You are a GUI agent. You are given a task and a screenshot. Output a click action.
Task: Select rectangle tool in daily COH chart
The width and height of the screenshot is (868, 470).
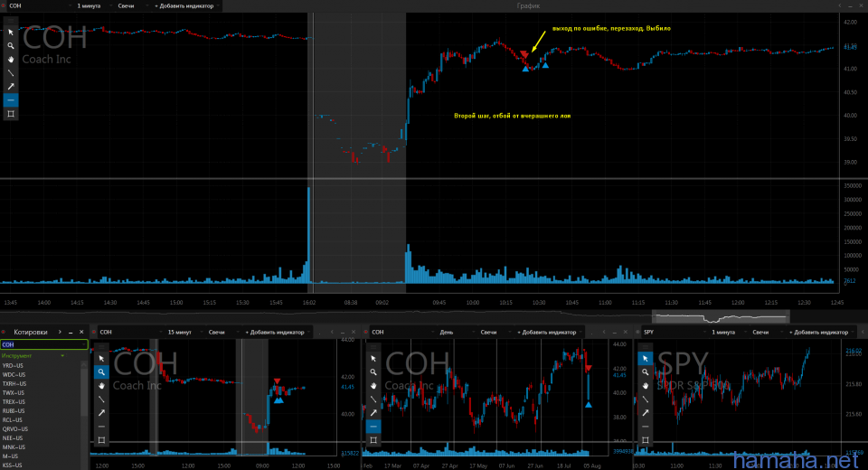[x=373, y=440]
